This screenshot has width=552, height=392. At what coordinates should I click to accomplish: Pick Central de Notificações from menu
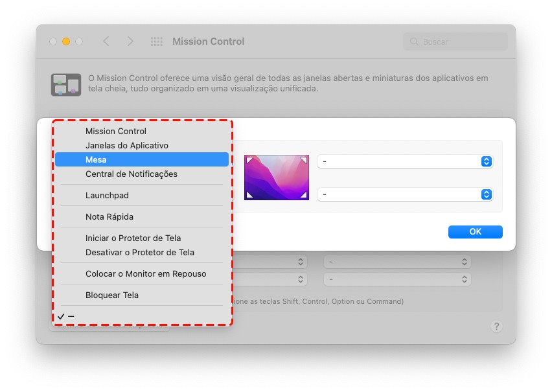click(x=131, y=174)
